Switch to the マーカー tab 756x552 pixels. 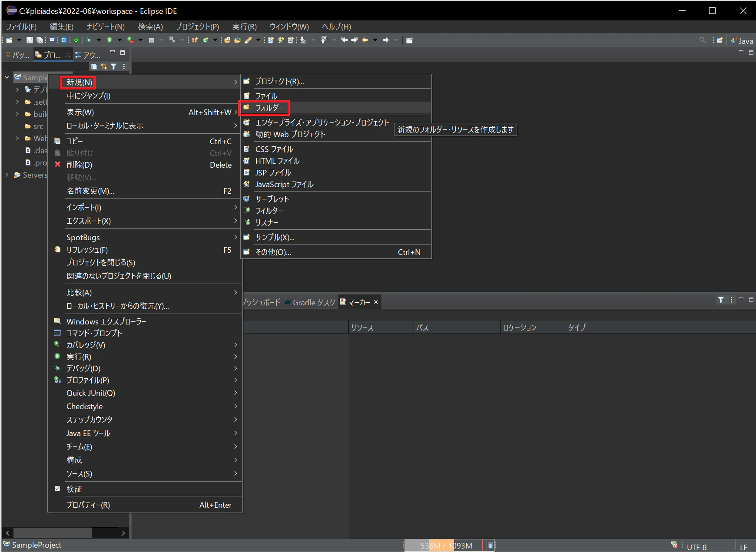[x=359, y=302]
